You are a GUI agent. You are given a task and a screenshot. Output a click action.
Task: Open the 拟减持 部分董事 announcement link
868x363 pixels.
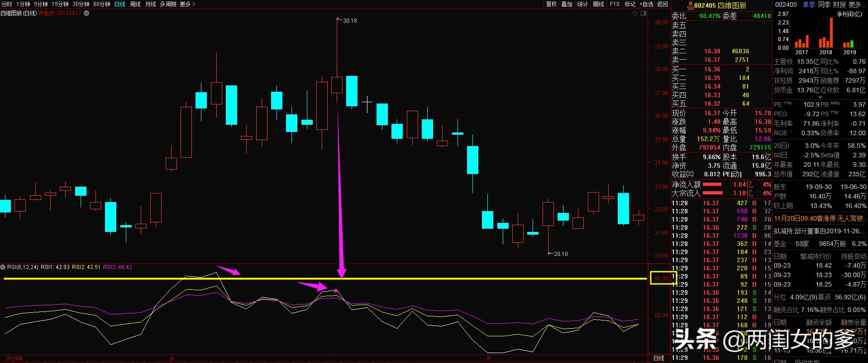tap(820, 231)
